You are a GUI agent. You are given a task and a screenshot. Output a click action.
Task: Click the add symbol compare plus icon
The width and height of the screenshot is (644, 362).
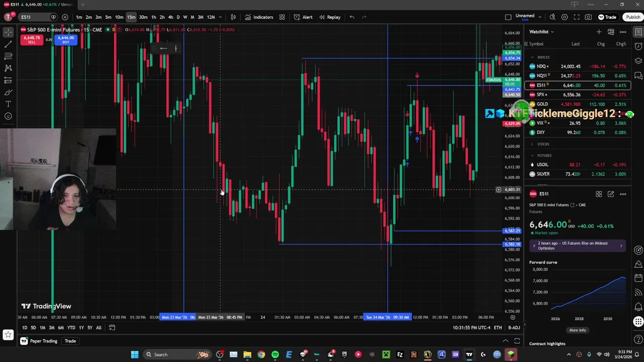click(65, 17)
